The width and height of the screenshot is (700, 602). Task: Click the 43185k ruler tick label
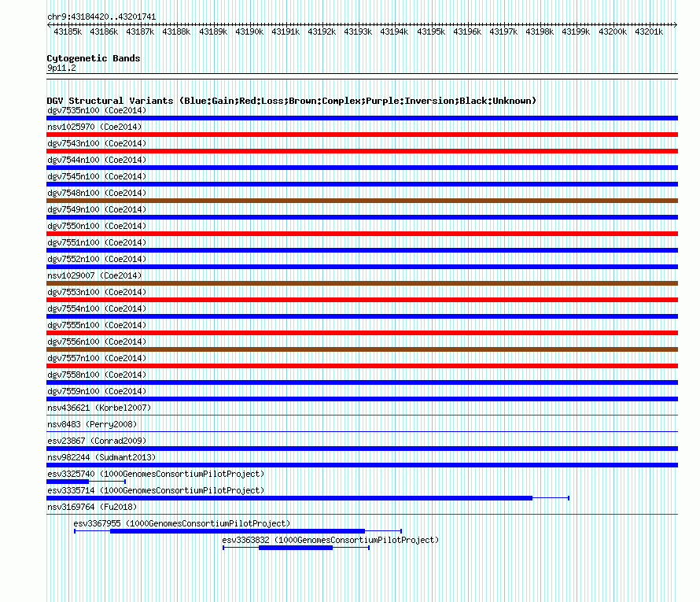pyautogui.click(x=68, y=31)
